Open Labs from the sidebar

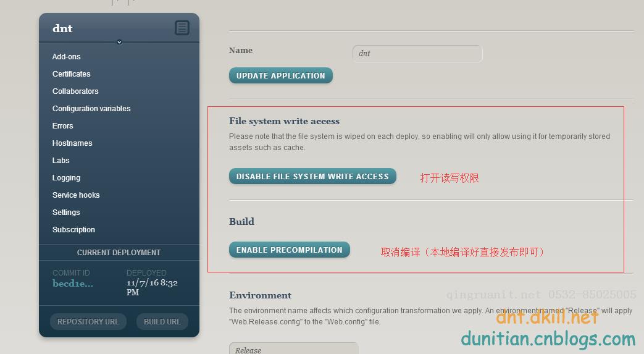[61, 161]
